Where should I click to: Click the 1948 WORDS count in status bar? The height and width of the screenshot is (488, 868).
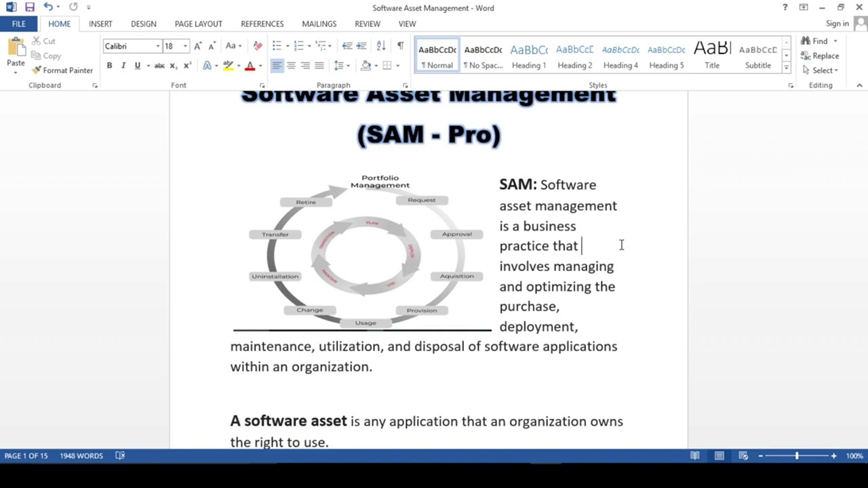81,455
